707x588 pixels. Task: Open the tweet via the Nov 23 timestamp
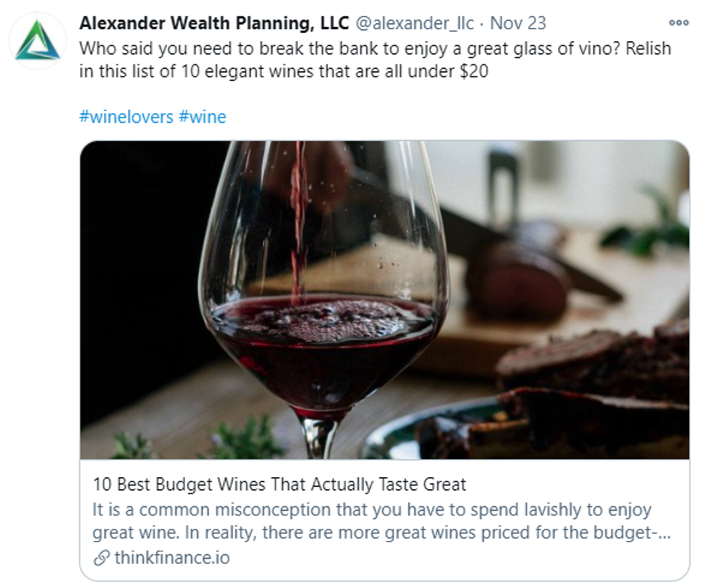518,23
